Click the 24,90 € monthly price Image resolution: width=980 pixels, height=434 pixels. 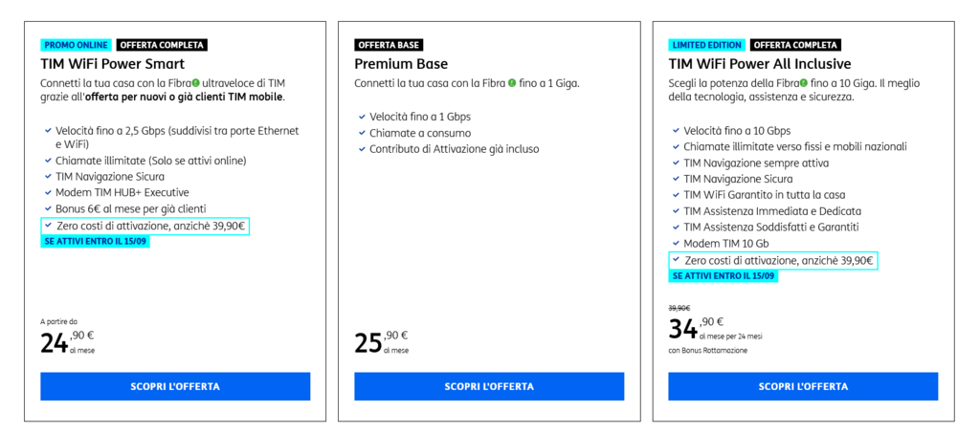[68, 342]
